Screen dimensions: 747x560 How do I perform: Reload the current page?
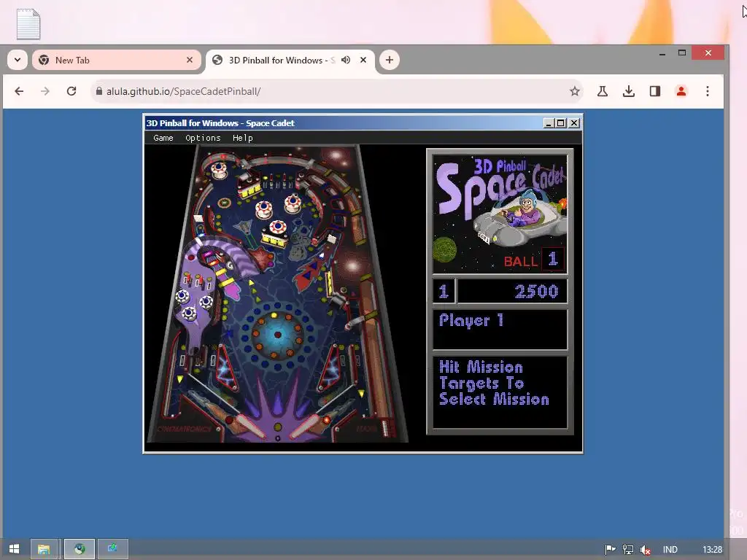pyautogui.click(x=71, y=91)
